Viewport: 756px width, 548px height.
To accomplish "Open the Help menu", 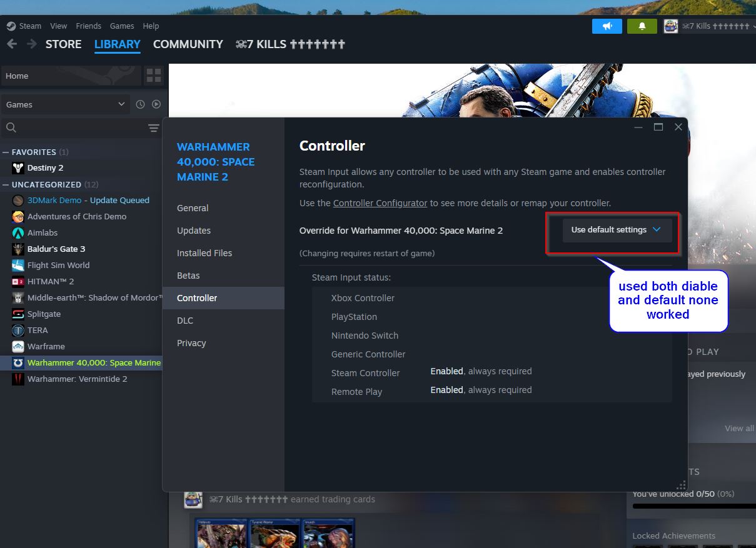I will tap(151, 26).
